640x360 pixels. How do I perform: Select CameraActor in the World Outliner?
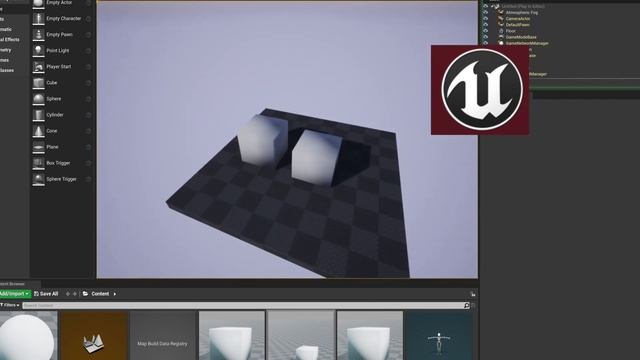pos(518,19)
